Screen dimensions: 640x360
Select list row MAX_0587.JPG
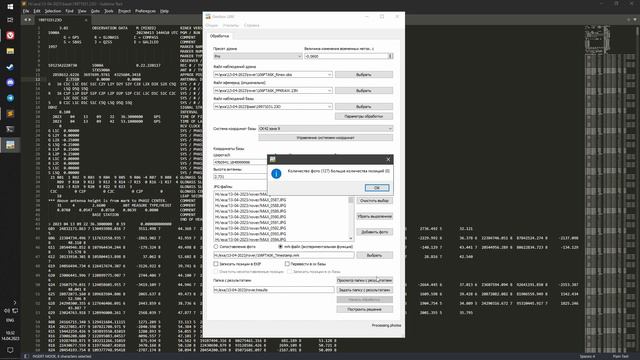250,200
